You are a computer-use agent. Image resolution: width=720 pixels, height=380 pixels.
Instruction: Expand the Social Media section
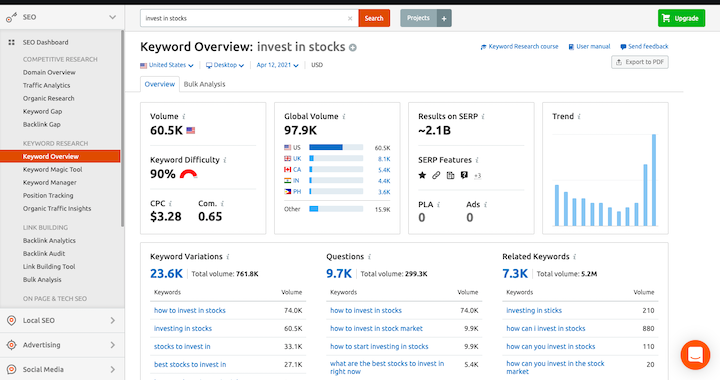click(112, 369)
